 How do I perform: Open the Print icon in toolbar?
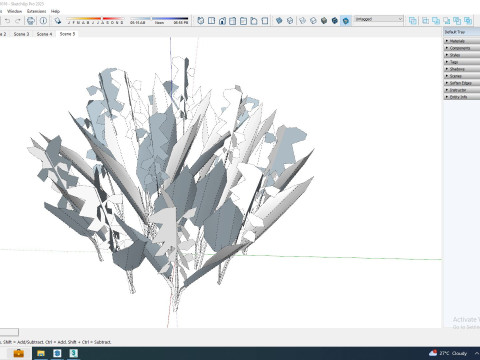click(31, 21)
